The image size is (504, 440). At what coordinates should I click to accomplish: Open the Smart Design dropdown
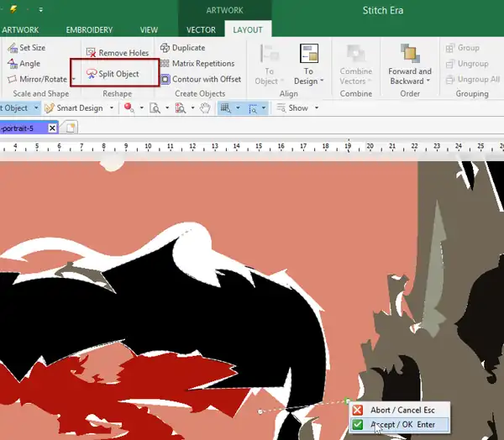[x=111, y=108]
